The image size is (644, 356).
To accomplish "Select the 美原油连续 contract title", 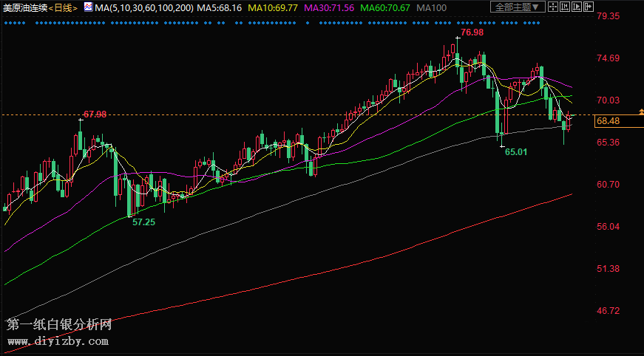I will pyautogui.click(x=24, y=7).
